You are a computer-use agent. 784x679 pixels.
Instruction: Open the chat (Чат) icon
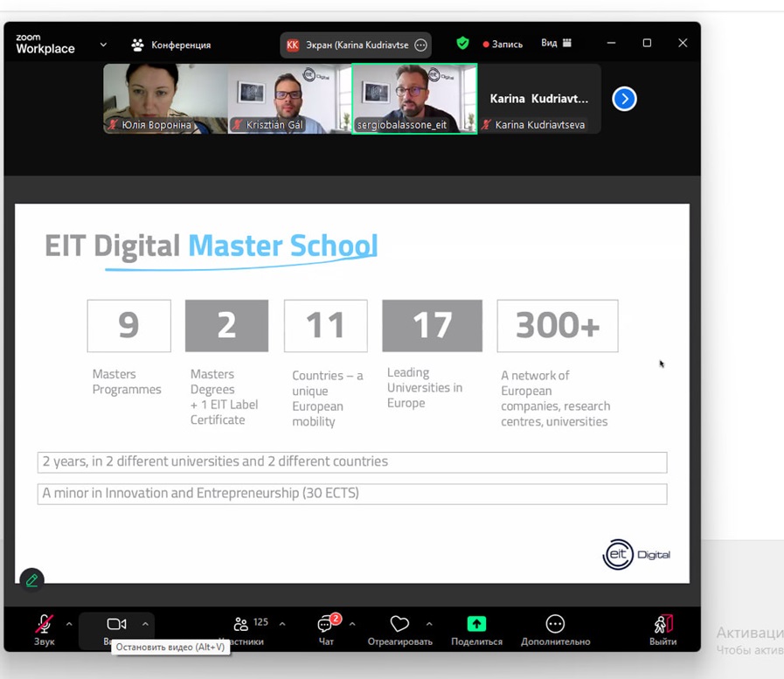[x=325, y=625]
